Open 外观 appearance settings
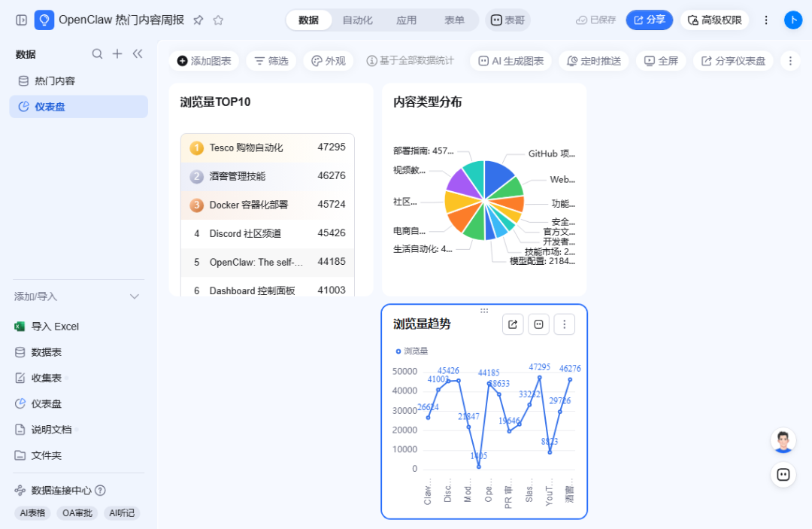The height and width of the screenshot is (529, 812). pos(329,61)
